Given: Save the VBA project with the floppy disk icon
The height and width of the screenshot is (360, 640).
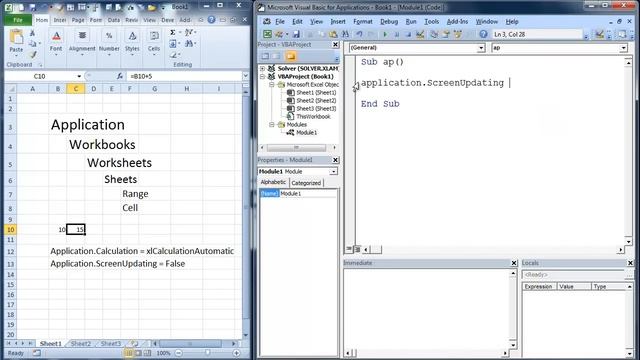Looking at the screenshot, I should click(x=296, y=35).
